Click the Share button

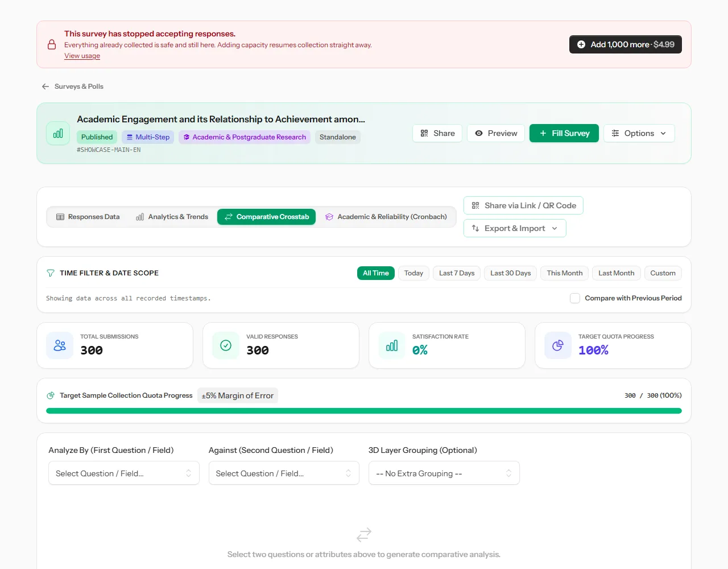point(437,133)
